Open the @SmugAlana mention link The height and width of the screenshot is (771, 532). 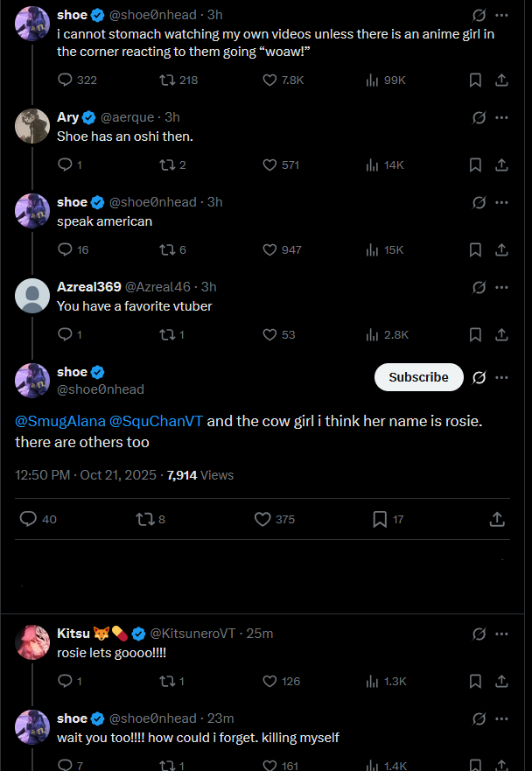click(x=60, y=421)
